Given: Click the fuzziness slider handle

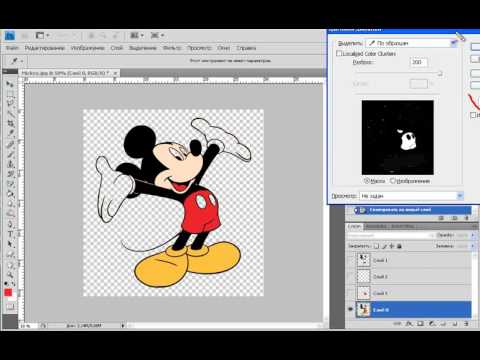Looking at the screenshot, I should click(x=440, y=74).
